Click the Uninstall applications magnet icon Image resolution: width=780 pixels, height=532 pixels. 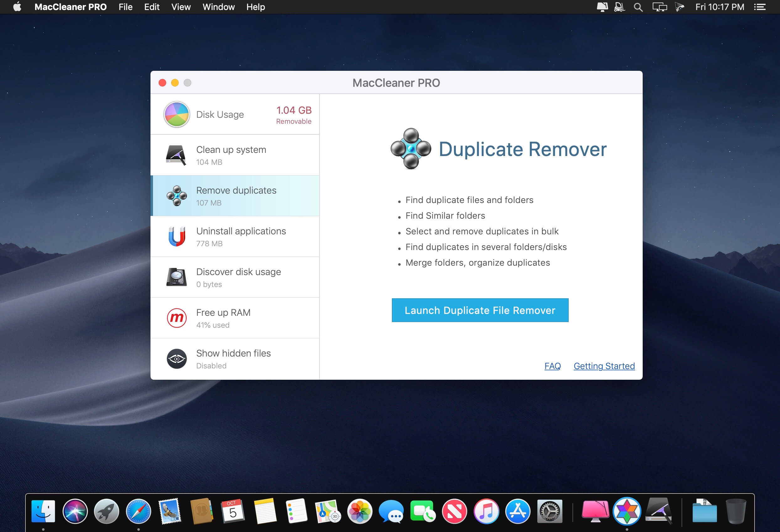pos(176,237)
